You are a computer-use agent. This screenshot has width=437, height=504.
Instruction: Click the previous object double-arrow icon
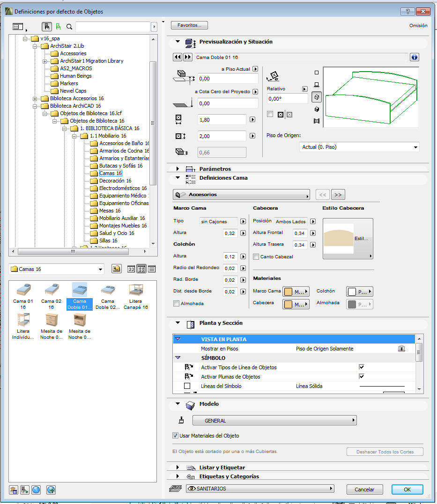[x=178, y=57]
